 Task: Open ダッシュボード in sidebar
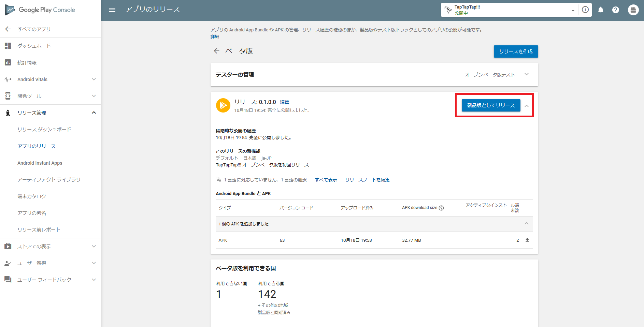coord(34,46)
